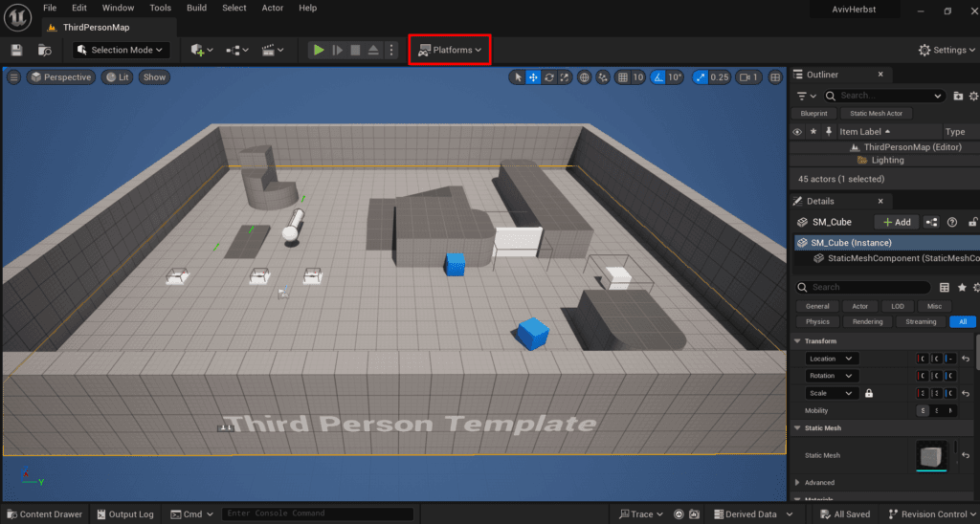
Task: Click the Details panel search field
Action: click(x=863, y=287)
